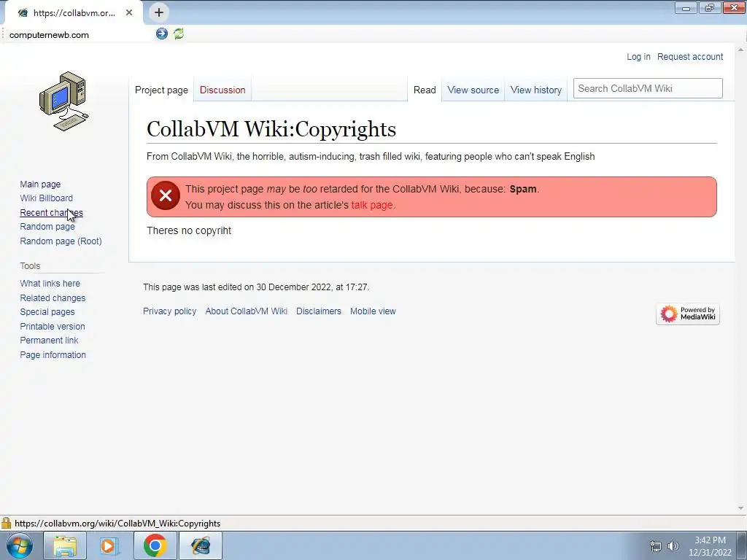Open the Privacy policy link
Viewport: 747px width, 560px height.
tap(169, 311)
